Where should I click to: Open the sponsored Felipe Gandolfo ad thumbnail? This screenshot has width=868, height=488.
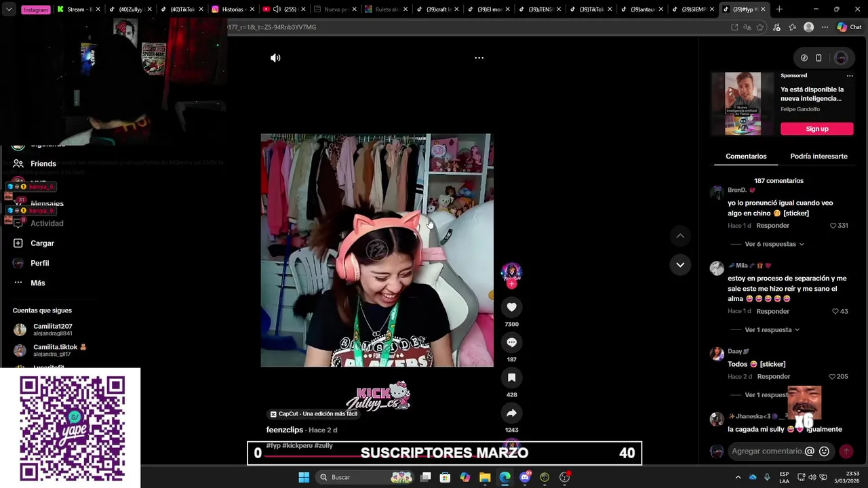[743, 104]
